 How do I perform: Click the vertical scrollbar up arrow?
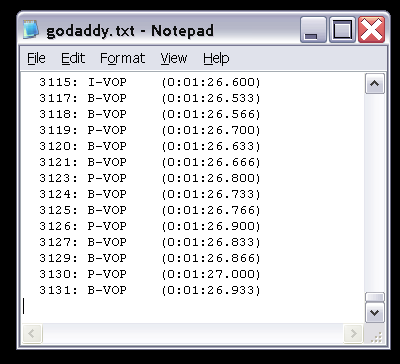(375, 84)
